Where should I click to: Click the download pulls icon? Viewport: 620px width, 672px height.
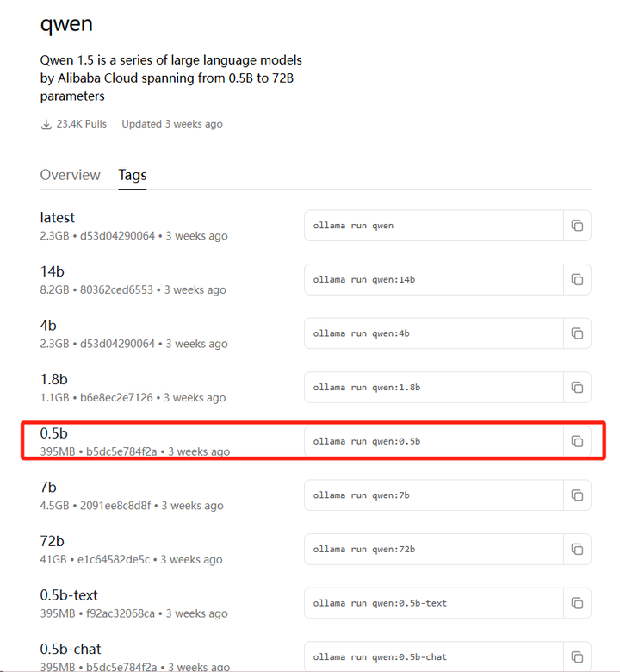(x=46, y=124)
